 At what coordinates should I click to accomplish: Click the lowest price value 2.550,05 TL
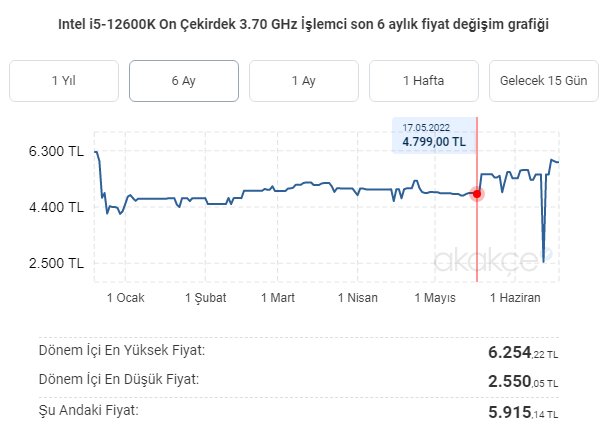[523, 381]
